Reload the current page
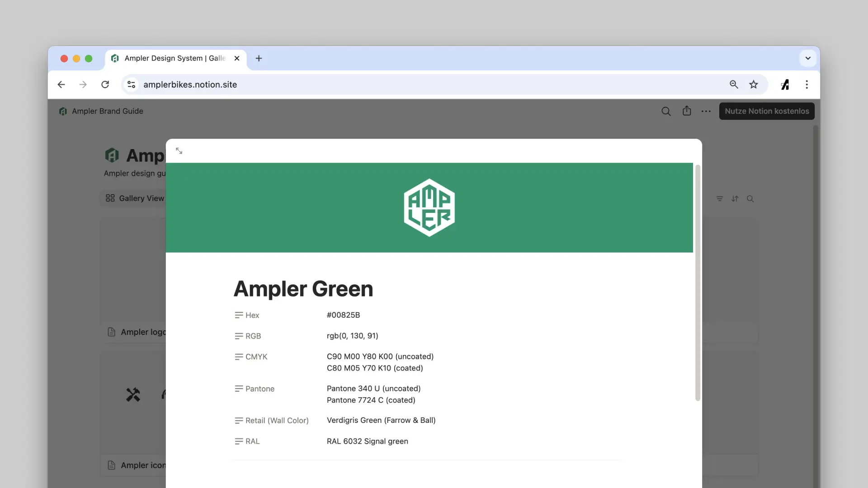Image resolution: width=868 pixels, height=488 pixels. click(x=105, y=84)
